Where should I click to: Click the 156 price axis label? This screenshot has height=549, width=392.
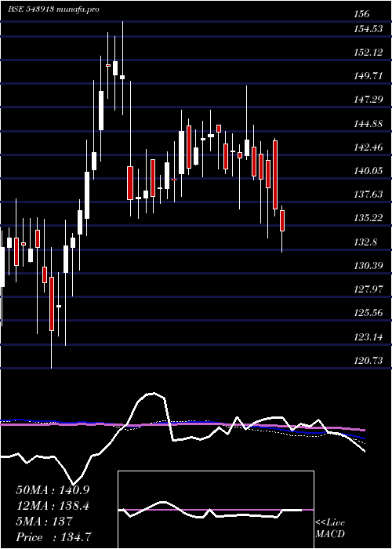(x=361, y=14)
